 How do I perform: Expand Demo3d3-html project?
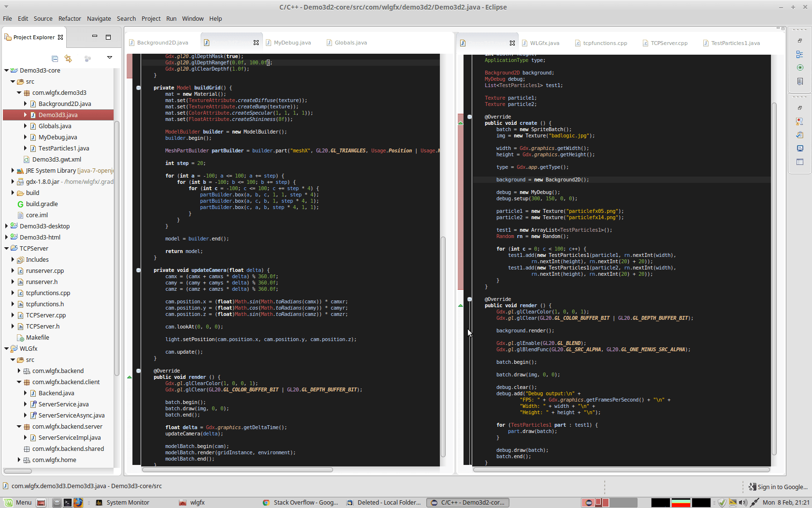click(x=6, y=237)
